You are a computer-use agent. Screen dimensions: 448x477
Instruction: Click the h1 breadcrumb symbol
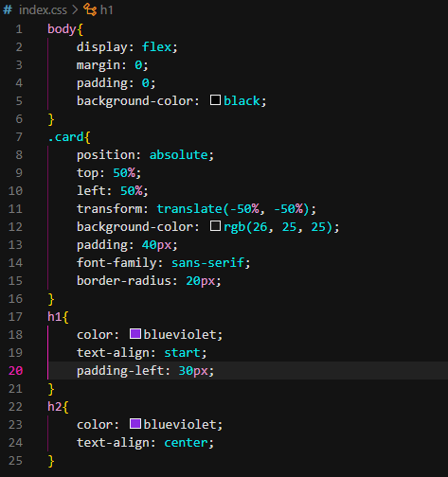click(106, 10)
